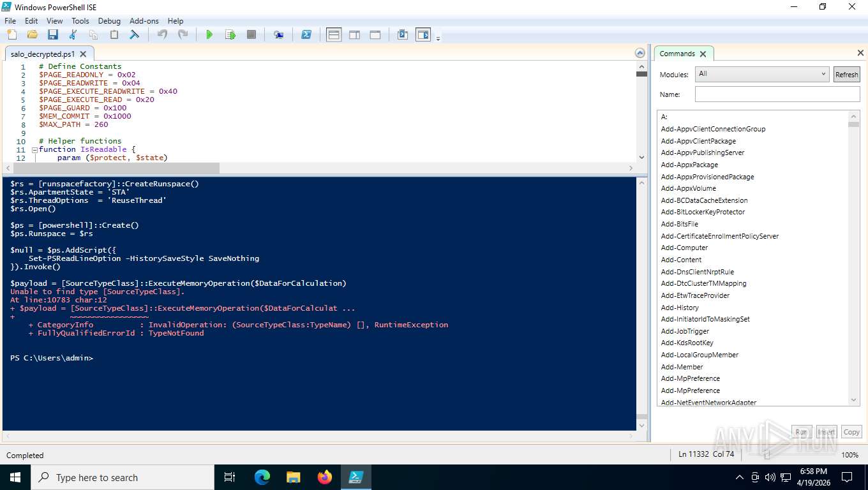
Task: Click the Copy button in Commands pane
Action: tap(851, 432)
